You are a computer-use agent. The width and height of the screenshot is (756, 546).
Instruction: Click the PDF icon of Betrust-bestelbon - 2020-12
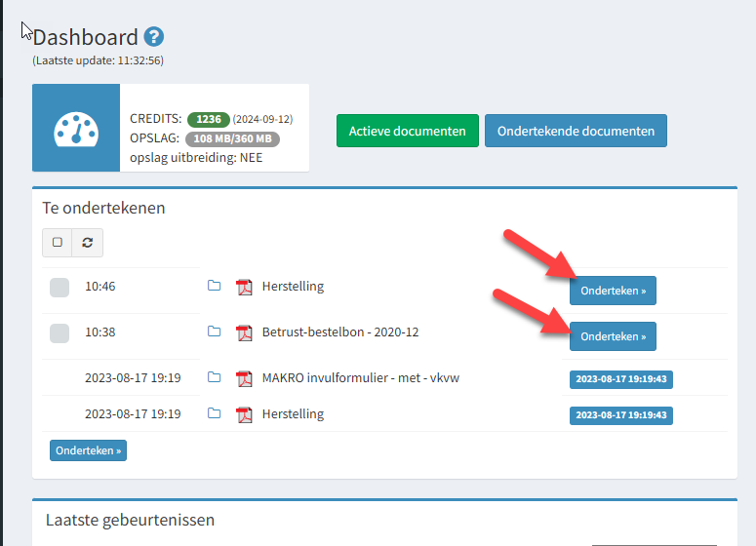245,332
